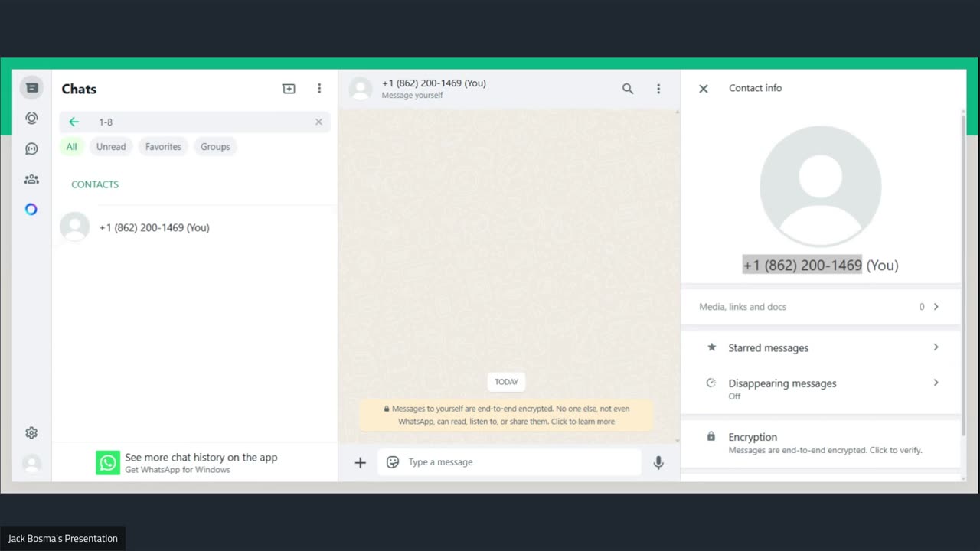The width and height of the screenshot is (980, 551).
Task: Click the chat search input field
Action: coord(195,122)
